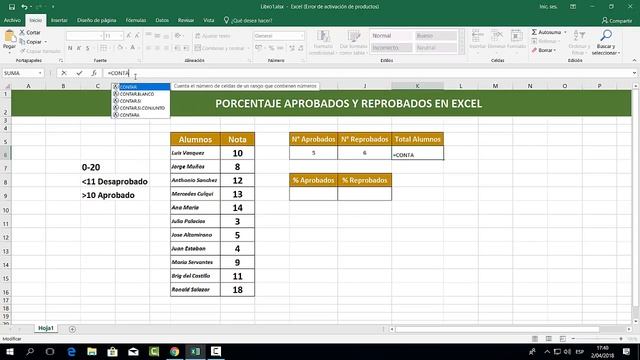Open Ribbon display options icon
This screenshot has width=640, height=360.
573,7
